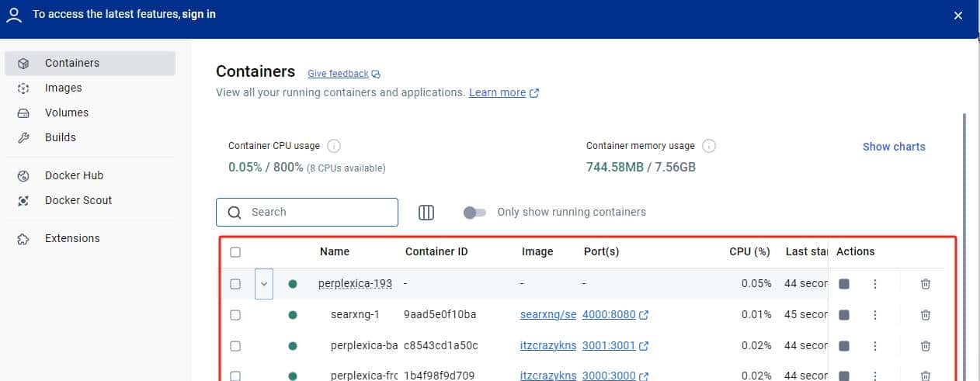Open the Containers sidebar item
The height and width of the screenshot is (381, 980).
[x=90, y=63]
